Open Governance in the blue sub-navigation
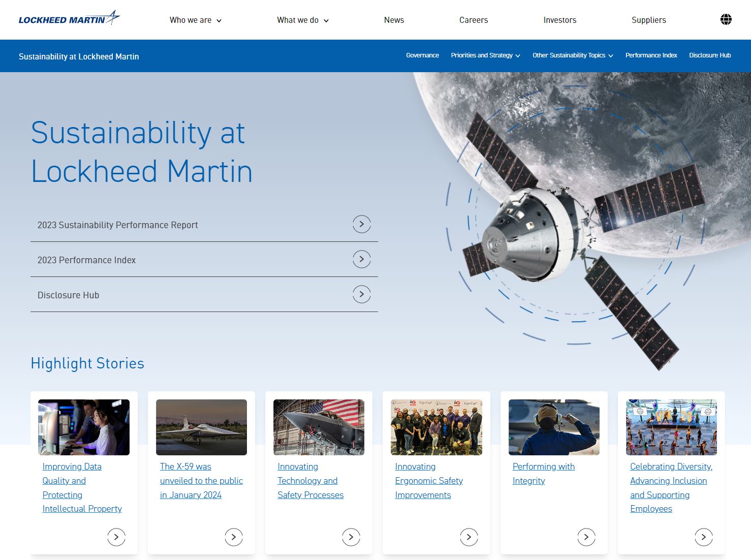 click(422, 55)
